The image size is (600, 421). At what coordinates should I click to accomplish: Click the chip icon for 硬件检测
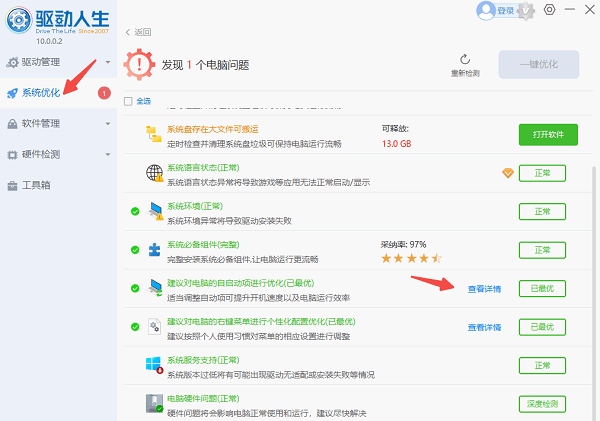pos(13,155)
